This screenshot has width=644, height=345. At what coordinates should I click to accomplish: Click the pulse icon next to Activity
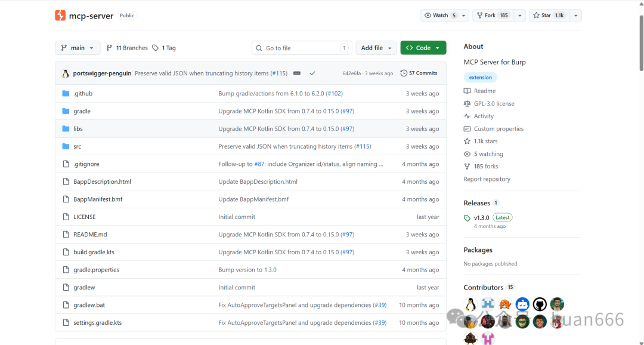point(467,116)
